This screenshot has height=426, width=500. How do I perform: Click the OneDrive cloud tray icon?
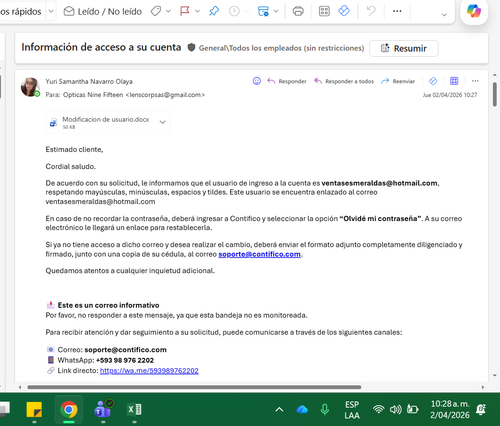click(x=302, y=410)
